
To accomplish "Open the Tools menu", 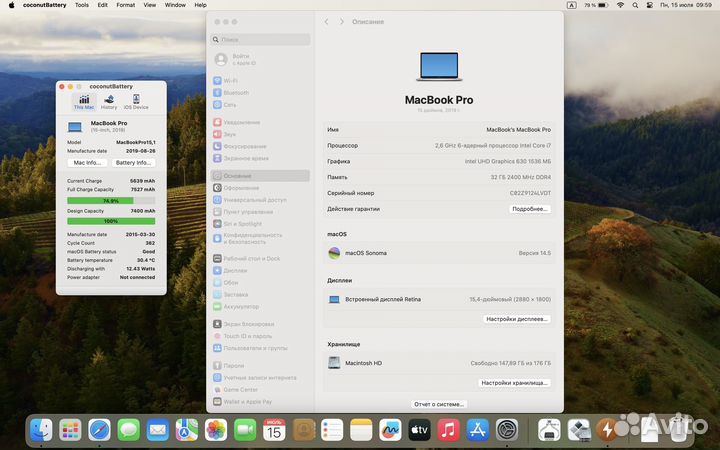I will [82, 5].
